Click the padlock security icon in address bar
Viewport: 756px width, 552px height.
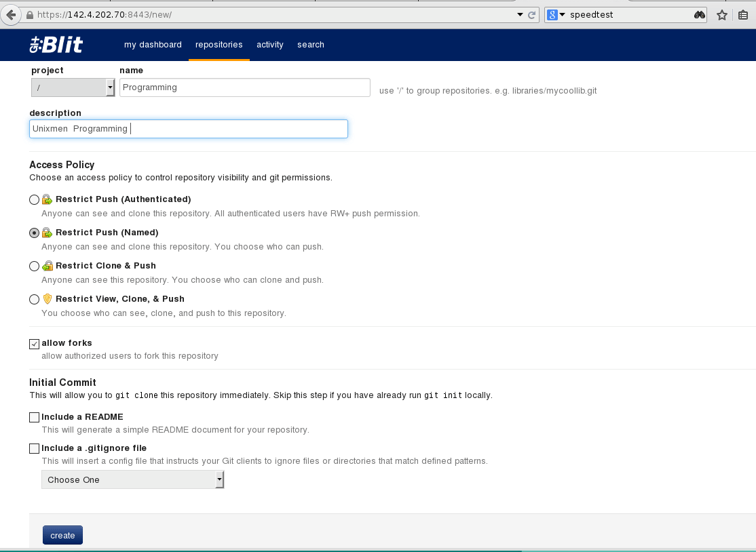(30, 14)
